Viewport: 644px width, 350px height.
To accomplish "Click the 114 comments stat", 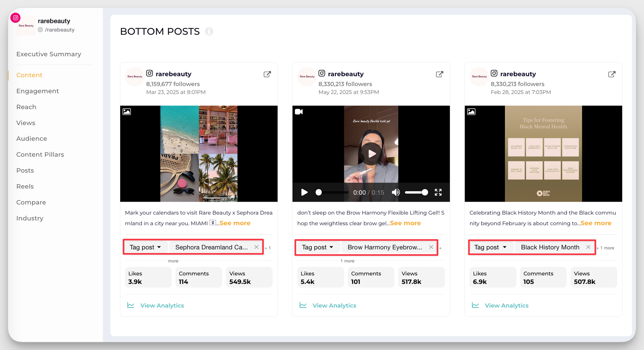I will [199, 277].
